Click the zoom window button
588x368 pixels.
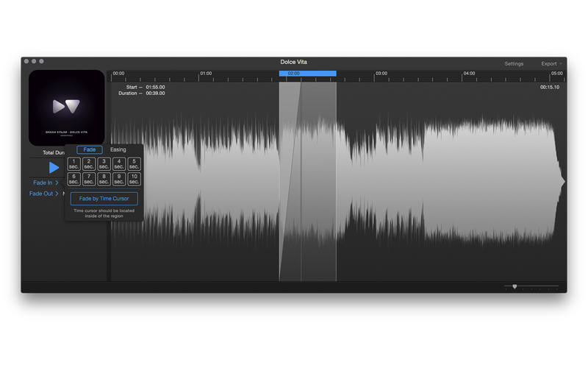[41, 61]
